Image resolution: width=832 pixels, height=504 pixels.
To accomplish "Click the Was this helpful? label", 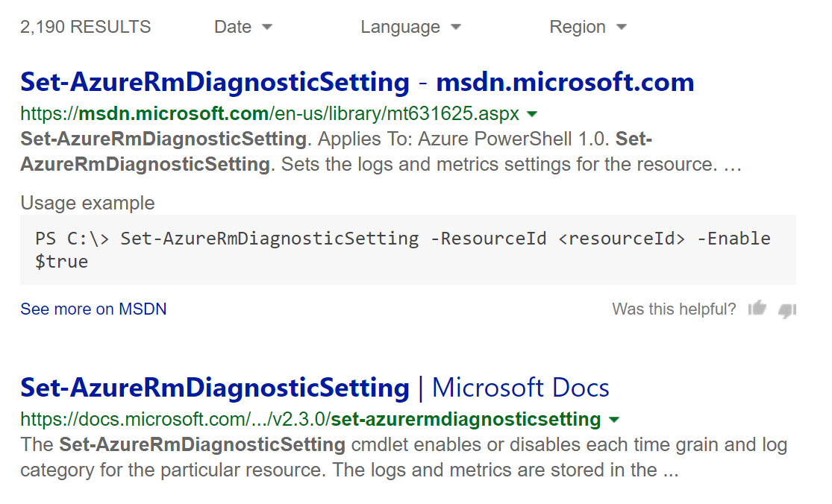I will 674,309.
